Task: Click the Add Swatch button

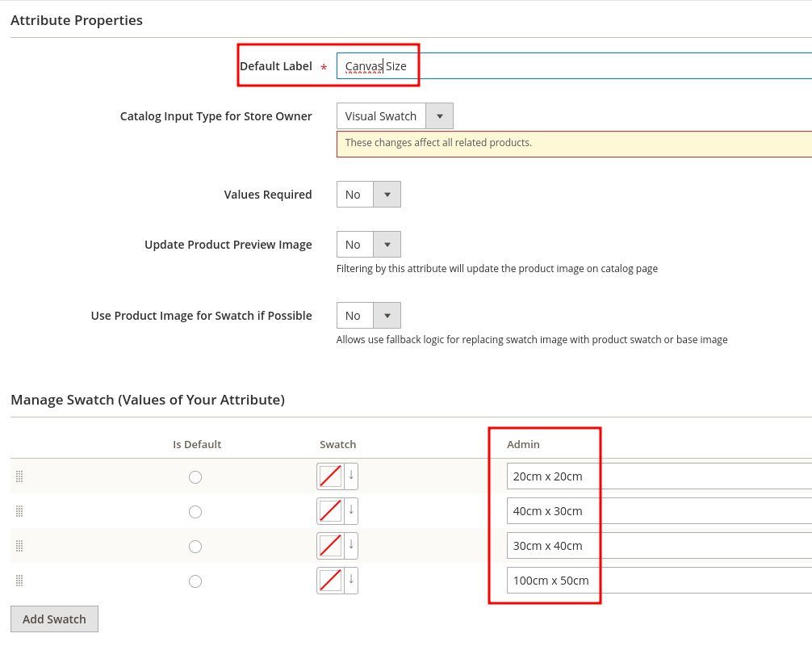Action: coord(54,619)
